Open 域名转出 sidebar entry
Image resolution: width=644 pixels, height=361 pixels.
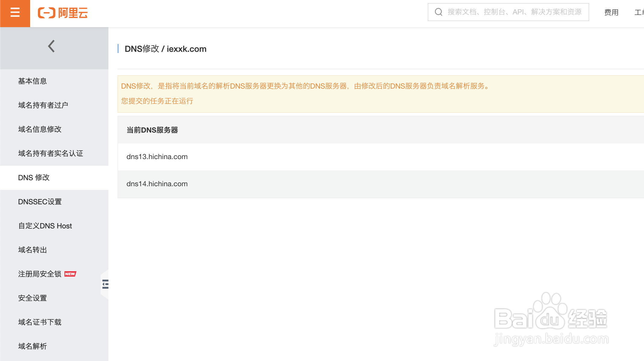(33, 250)
